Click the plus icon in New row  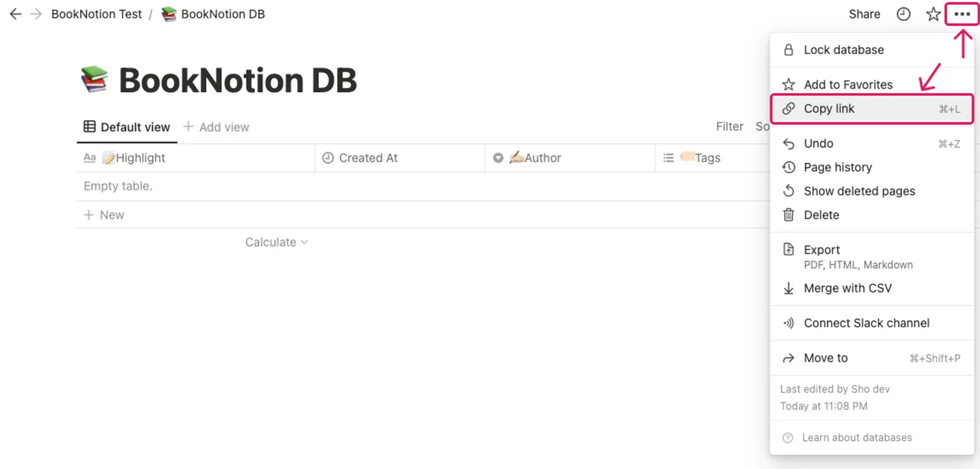click(x=89, y=215)
